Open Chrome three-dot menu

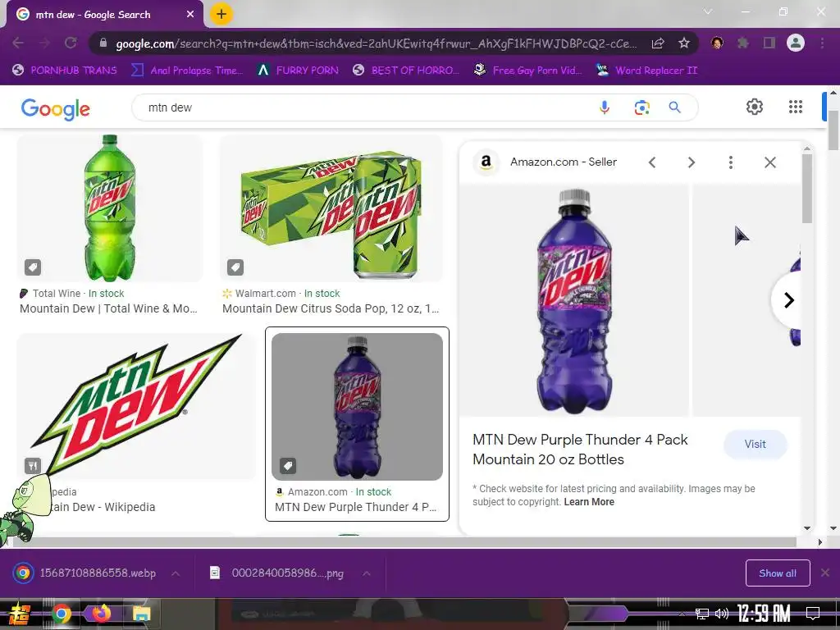pos(822,43)
